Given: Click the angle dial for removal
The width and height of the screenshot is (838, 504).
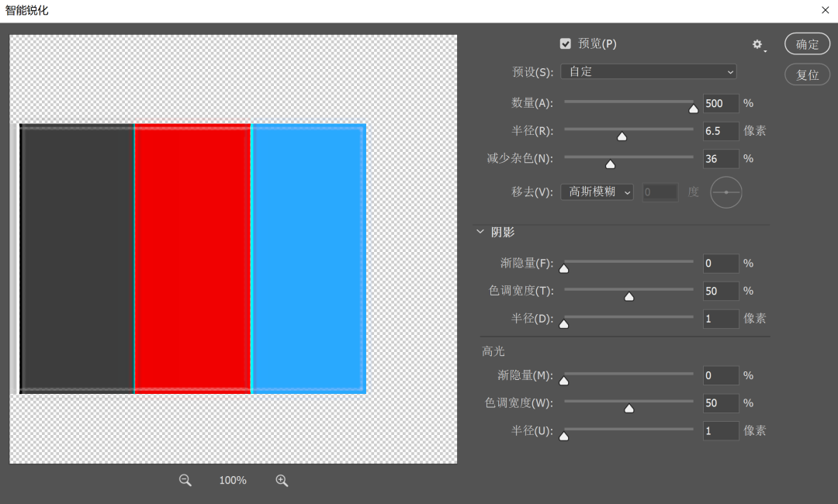Looking at the screenshot, I should (726, 192).
